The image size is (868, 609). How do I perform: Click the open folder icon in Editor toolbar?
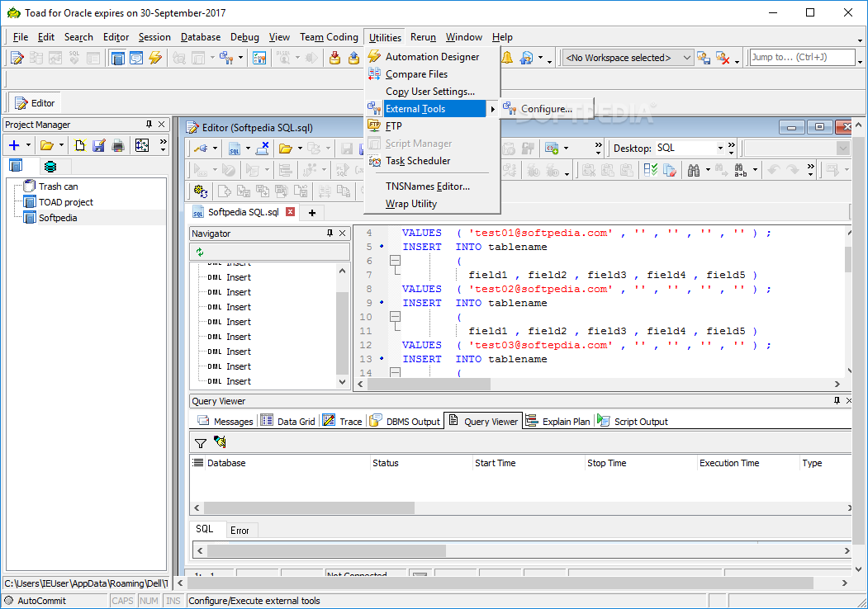click(x=286, y=149)
